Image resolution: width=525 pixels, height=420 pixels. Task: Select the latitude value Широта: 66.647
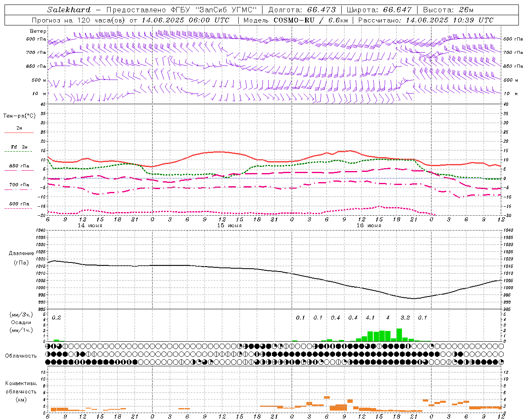click(x=379, y=10)
